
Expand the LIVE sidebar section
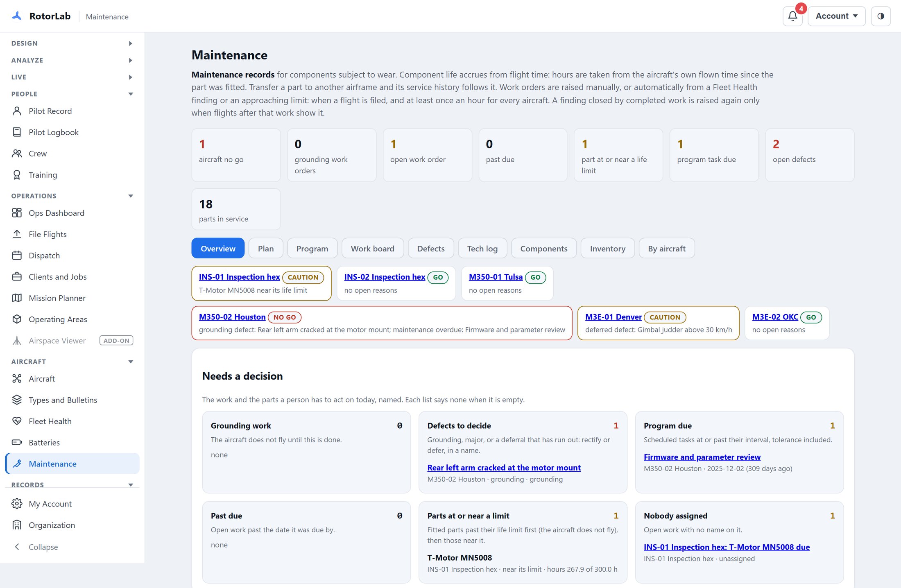[x=130, y=77]
